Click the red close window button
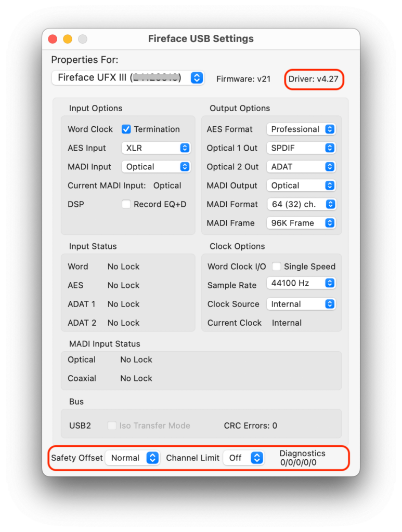The height and width of the screenshot is (532, 402). click(53, 39)
